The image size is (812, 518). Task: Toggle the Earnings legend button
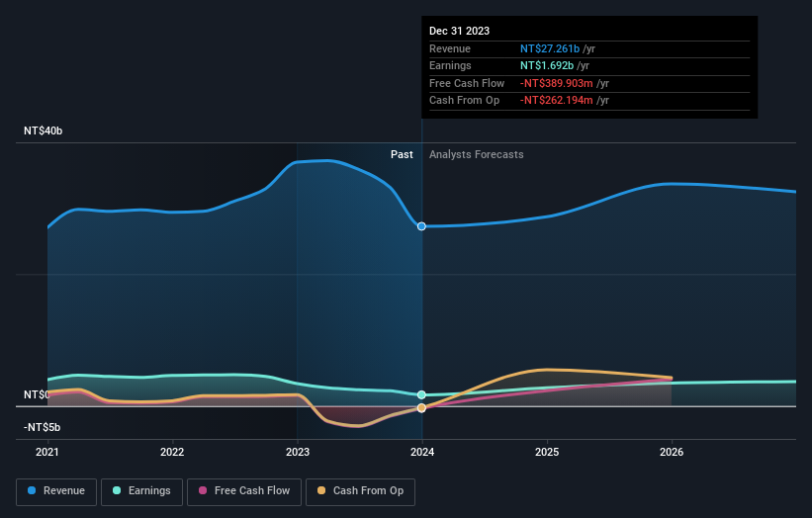pos(141,491)
